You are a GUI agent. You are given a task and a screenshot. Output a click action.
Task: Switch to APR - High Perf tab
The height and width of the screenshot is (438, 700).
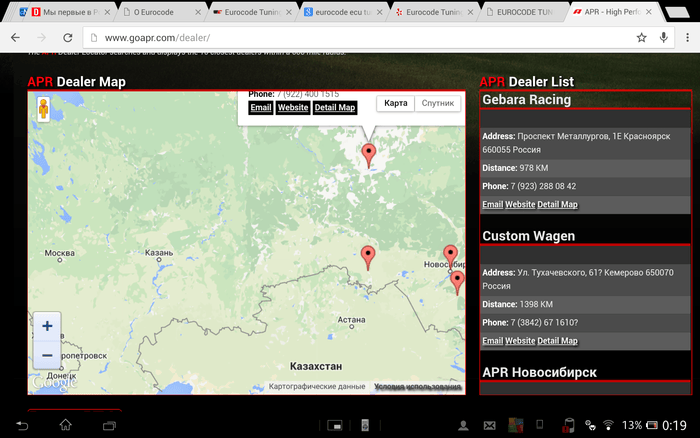click(x=612, y=12)
